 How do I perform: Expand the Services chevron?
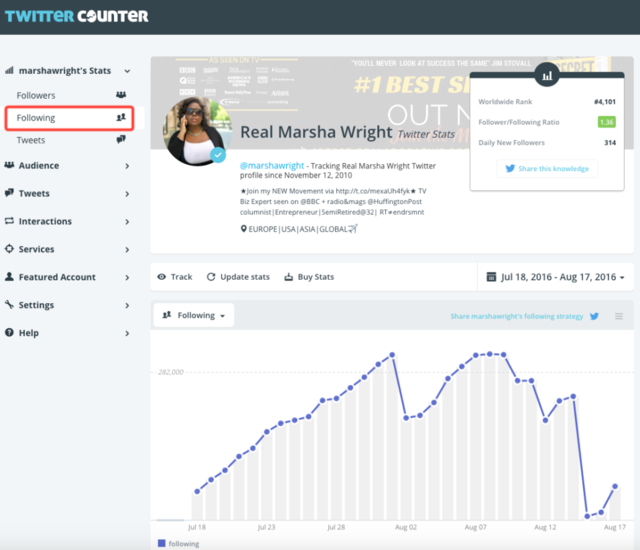click(x=127, y=249)
